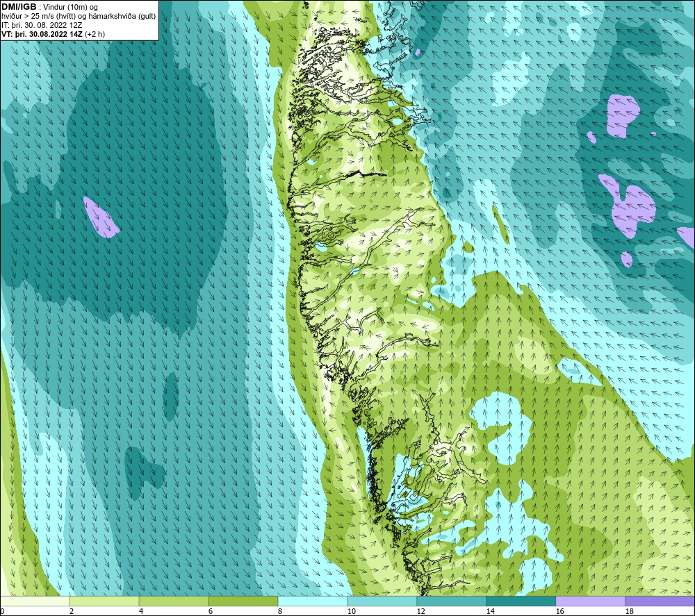Click the scale label "10"

tap(351, 611)
